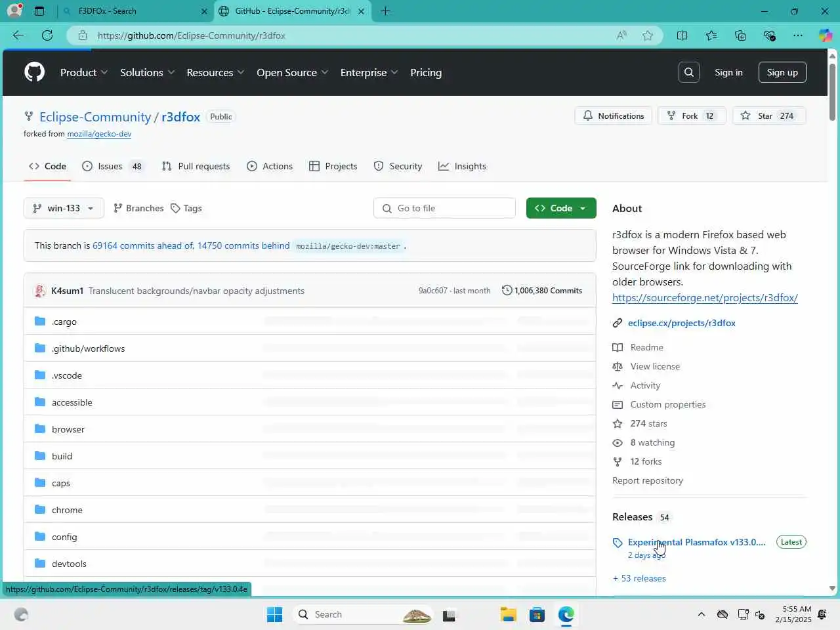The height and width of the screenshot is (630, 840).
Task: Select the Code tab
Action: 47,166
